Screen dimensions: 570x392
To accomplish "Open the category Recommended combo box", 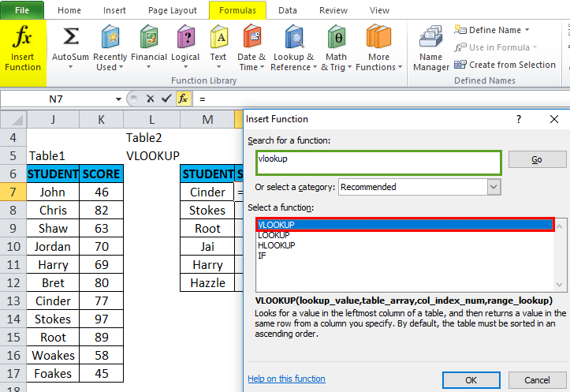I will click(x=419, y=187).
